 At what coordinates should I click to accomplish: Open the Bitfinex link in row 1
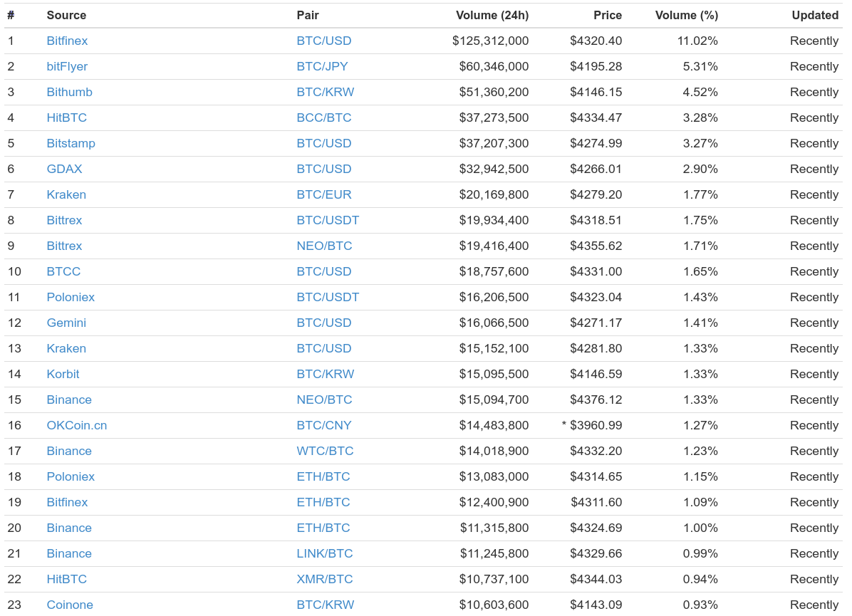[67, 41]
